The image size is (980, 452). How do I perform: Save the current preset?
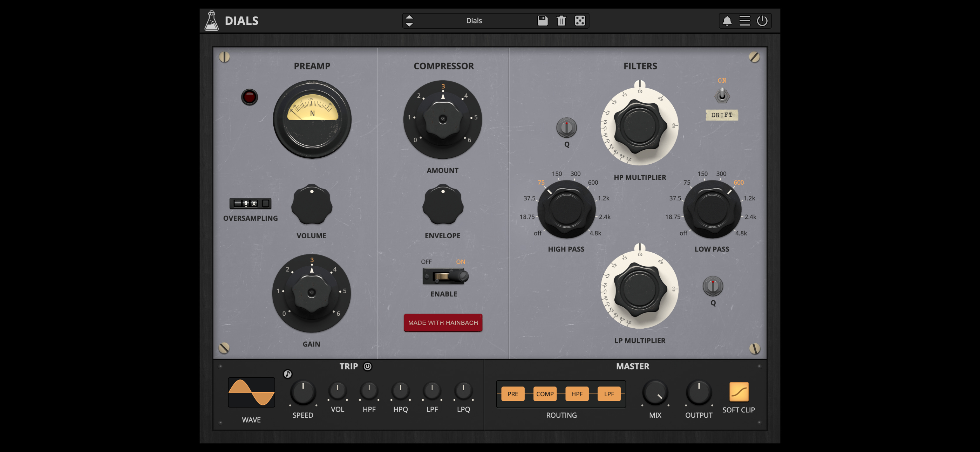pyautogui.click(x=543, y=21)
